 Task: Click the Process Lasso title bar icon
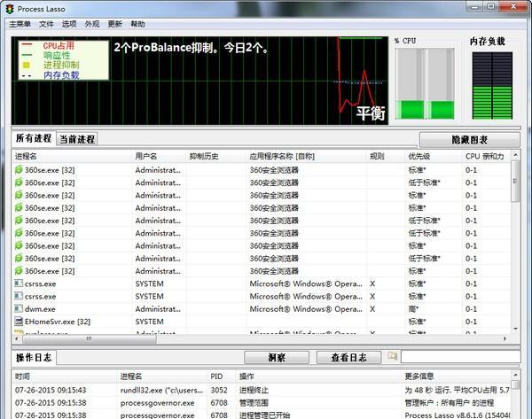click(10, 9)
